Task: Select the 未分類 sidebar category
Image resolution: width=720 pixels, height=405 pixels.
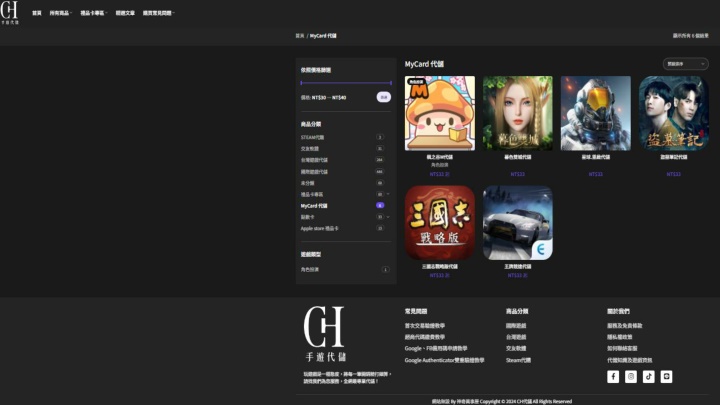Action: pos(307,183)
